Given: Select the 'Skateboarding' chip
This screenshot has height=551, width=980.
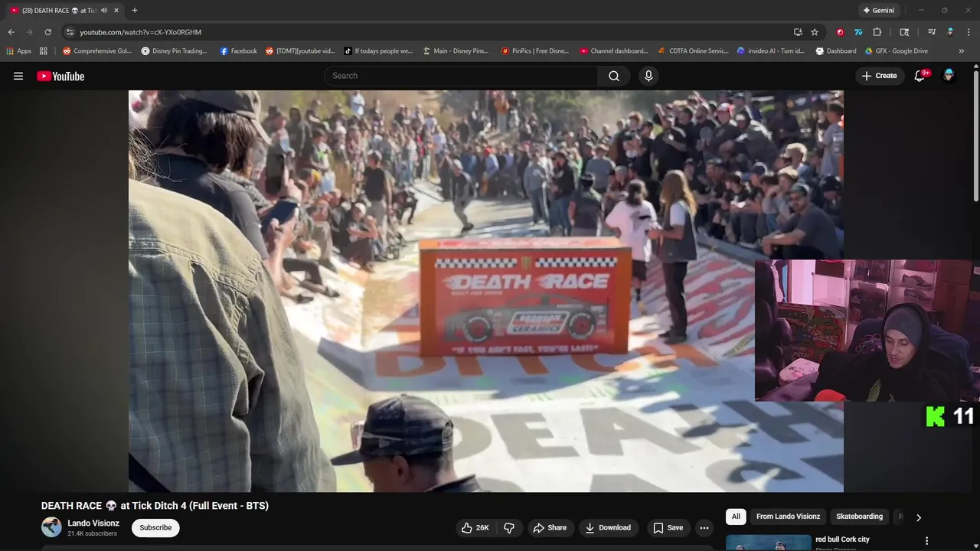Looking at the screenshot, I should pos(859,517).
